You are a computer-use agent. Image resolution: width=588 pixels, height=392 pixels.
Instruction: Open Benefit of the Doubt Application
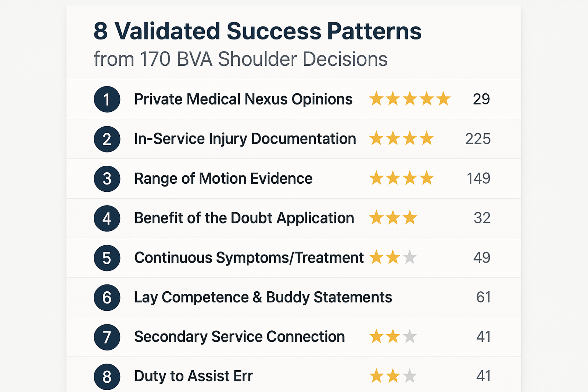coord(244,218)
